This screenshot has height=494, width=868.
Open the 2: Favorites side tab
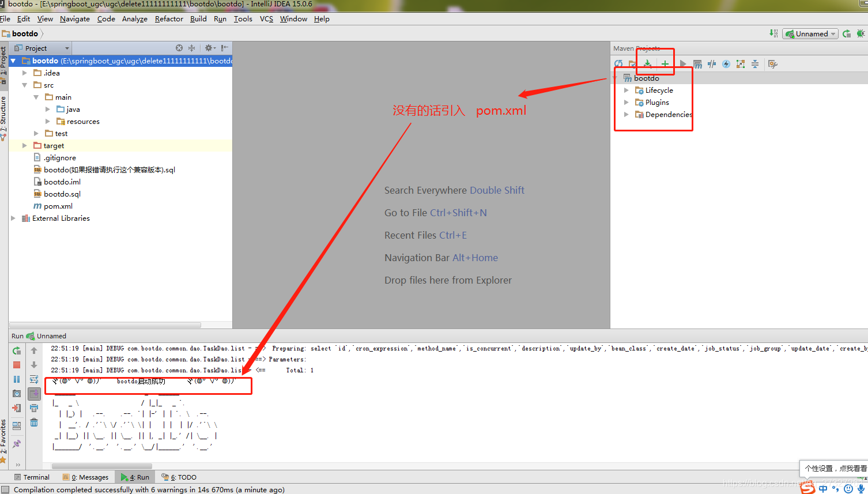click(3, 441)
